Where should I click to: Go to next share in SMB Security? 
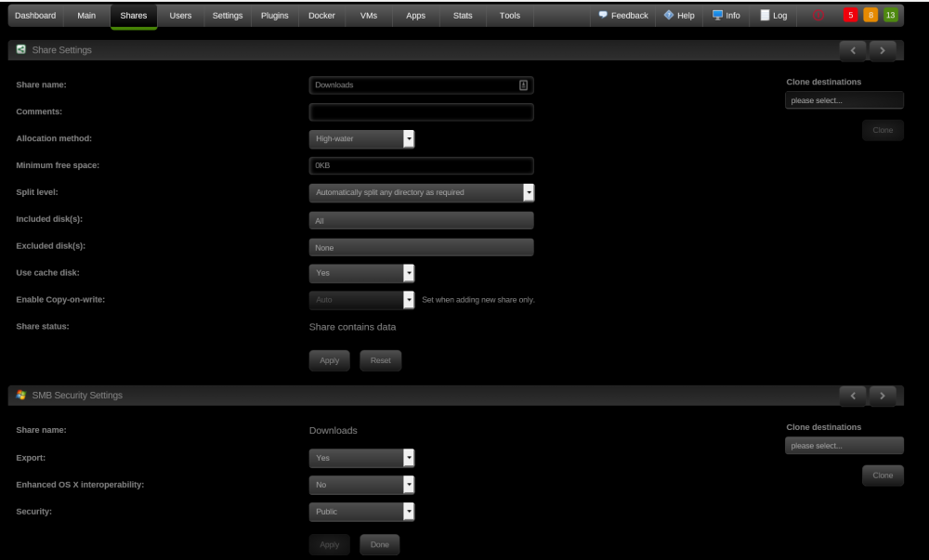pyautogui.click(x=883, y=396)
